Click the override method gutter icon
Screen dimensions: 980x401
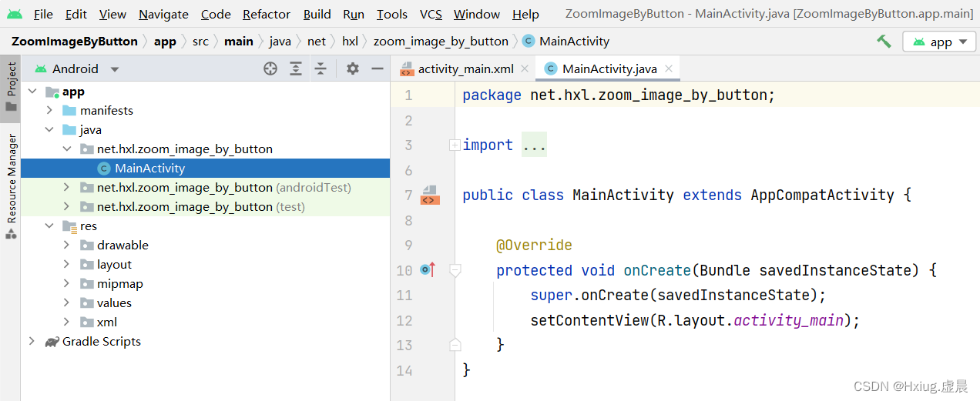[x=428, y=270]
